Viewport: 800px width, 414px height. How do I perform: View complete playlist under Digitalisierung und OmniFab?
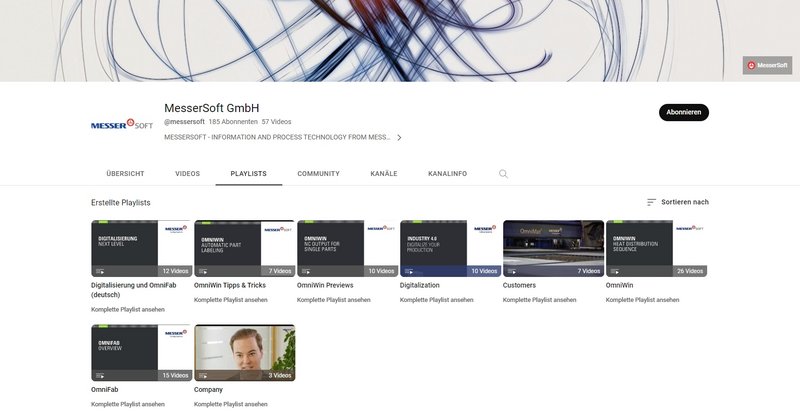(x=128, y=310)
